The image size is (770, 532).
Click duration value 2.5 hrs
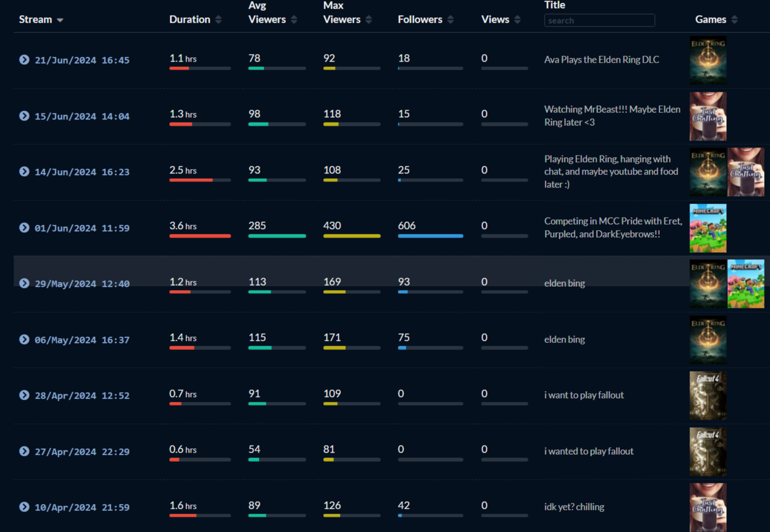183,170
